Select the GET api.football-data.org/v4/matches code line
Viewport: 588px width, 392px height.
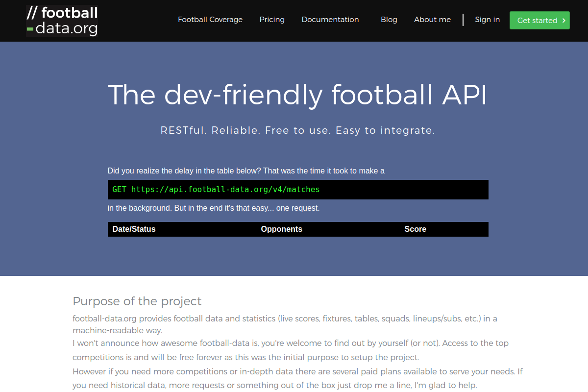(x=298, y=189)
